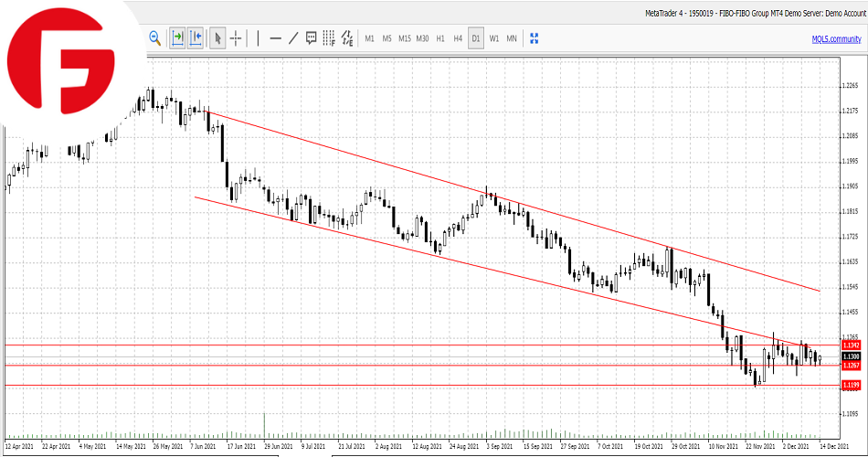
Task: Select the H4 timeframe button
Action: (458, 38)
